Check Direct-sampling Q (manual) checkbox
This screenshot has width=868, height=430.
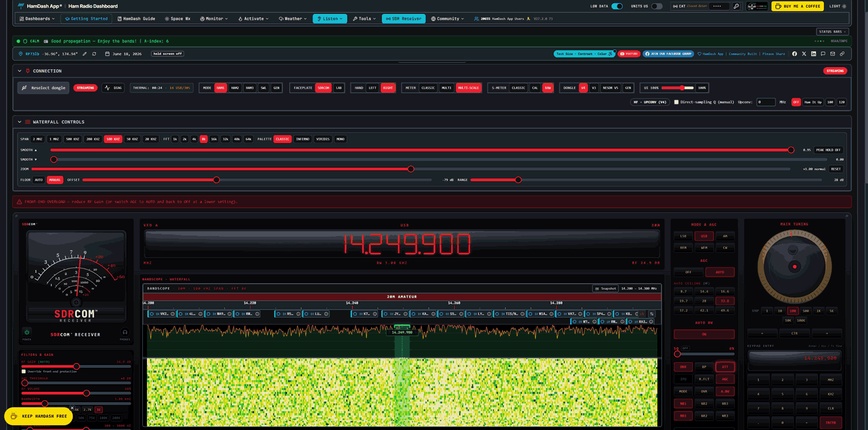coord(676,102)
